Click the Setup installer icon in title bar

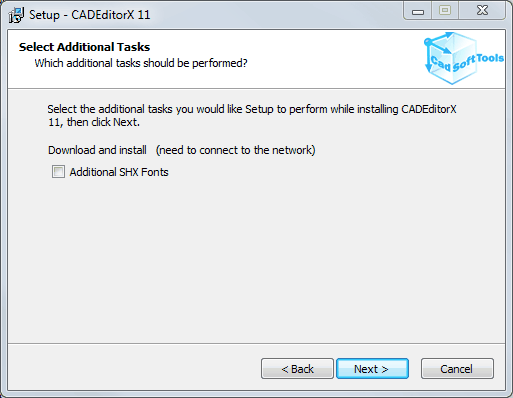coord(16,15)
